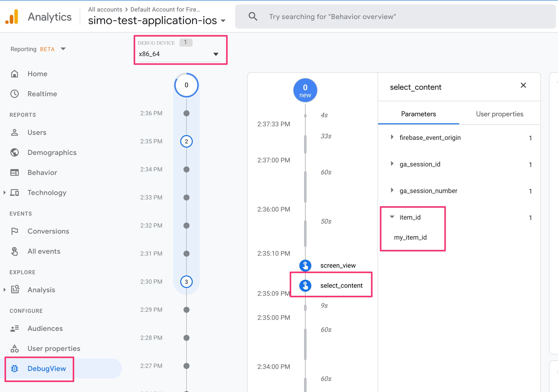The image size is (558, 392).
Task: Open Demographics report
Action: point(52,152)
